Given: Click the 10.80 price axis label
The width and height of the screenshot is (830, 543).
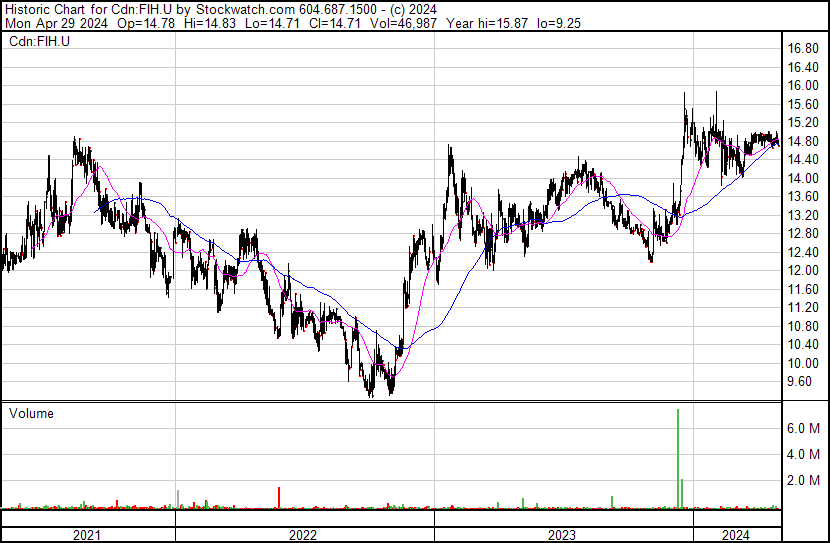Looking at the screenshot, I should click(x=802, y=327).
